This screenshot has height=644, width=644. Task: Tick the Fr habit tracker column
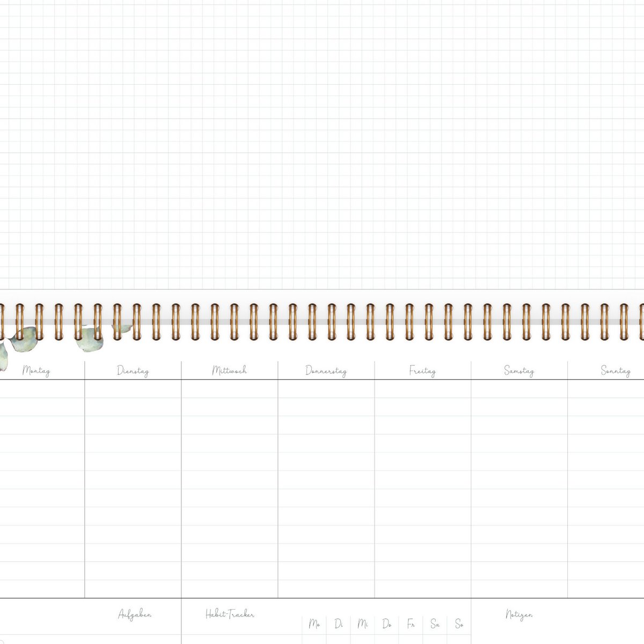tap(411, 624)
